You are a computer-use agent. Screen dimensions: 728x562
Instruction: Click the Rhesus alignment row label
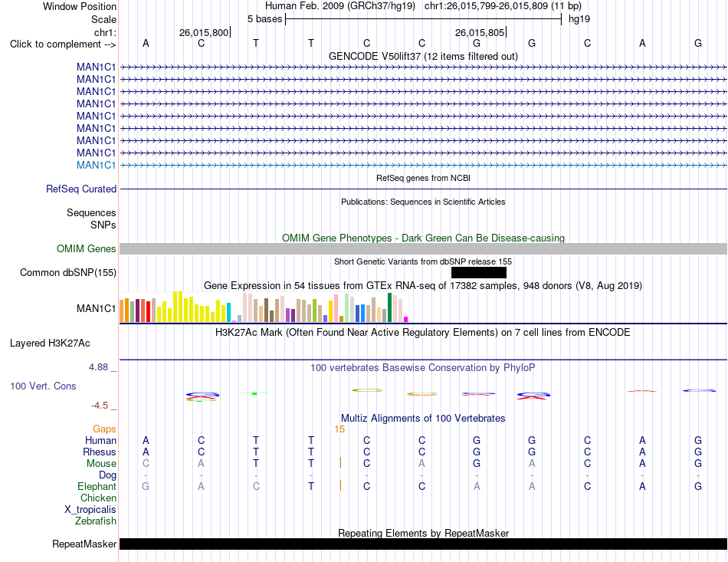100,452
